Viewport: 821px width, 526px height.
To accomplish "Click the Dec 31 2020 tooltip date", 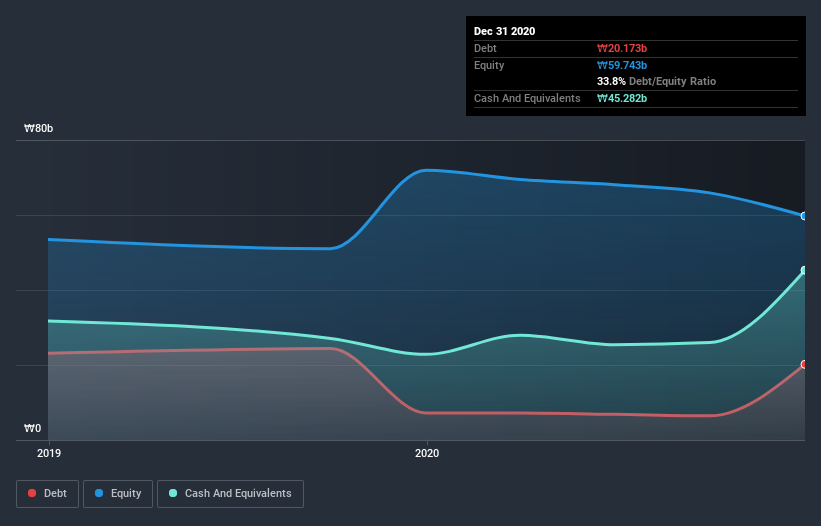I will click(504, 31).
